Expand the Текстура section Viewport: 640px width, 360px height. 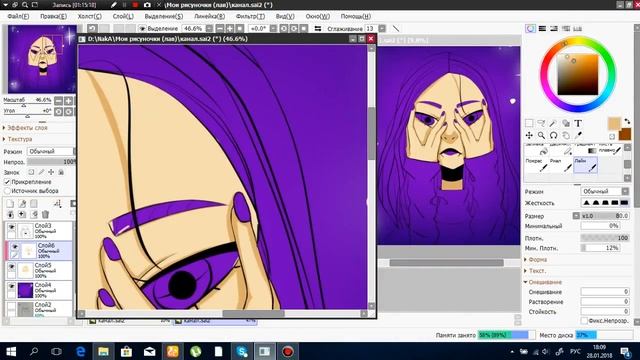(x=18, y=139)
